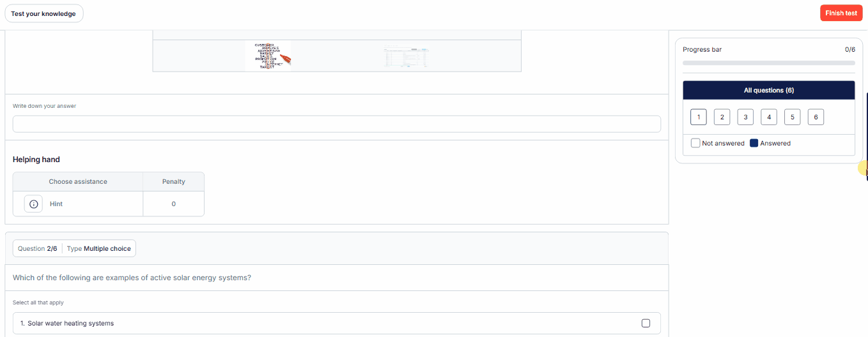Click the Not answered legend box
This screenshot has height=337, width=868.
point(695,143)
